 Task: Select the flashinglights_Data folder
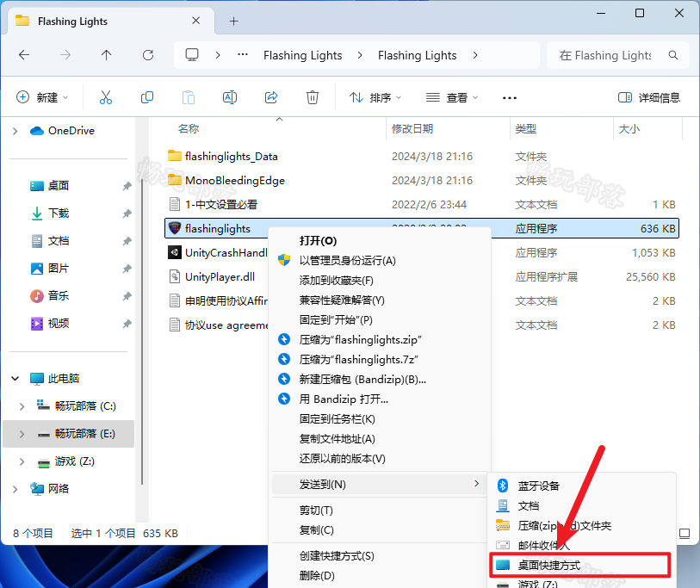click(232, 157)
